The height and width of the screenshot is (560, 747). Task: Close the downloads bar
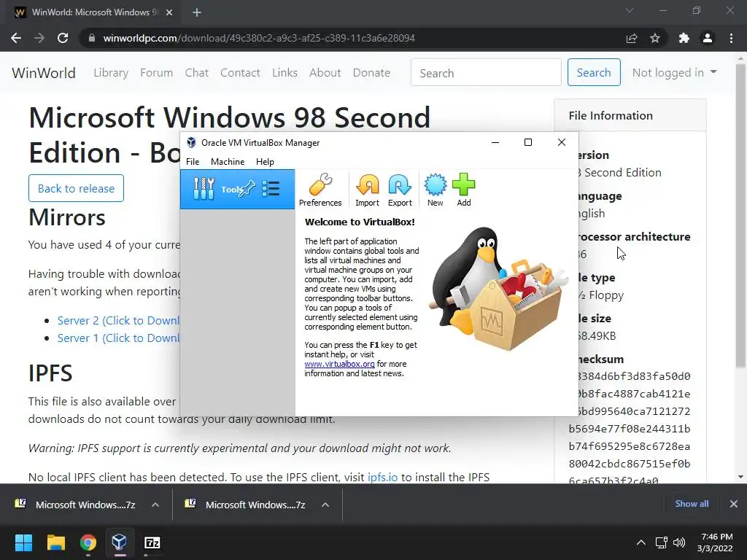pos(734,504)
